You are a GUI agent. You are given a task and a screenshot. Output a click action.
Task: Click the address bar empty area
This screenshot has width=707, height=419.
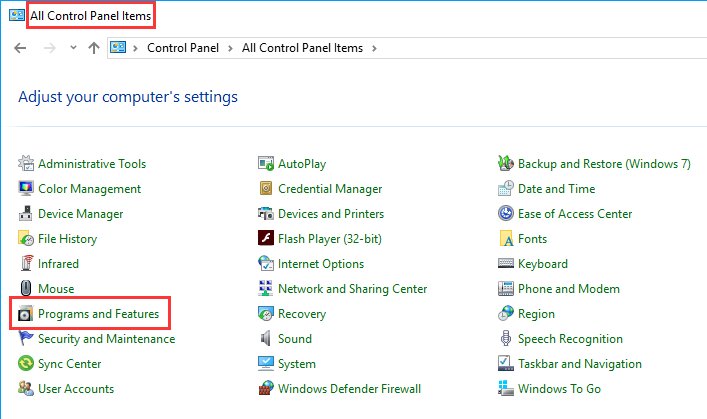click(541, 48)
